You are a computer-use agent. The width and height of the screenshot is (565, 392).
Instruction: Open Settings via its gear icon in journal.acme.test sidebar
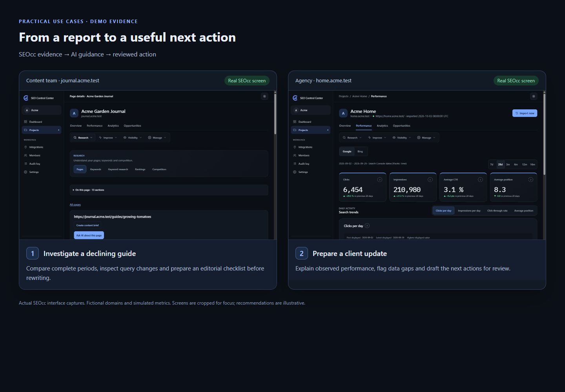(26, 172)
